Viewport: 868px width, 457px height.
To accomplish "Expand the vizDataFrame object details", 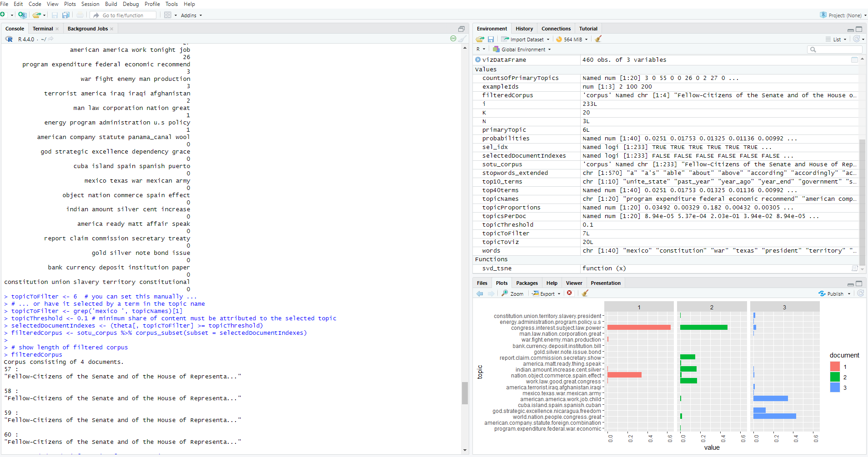I will (478, 60).
